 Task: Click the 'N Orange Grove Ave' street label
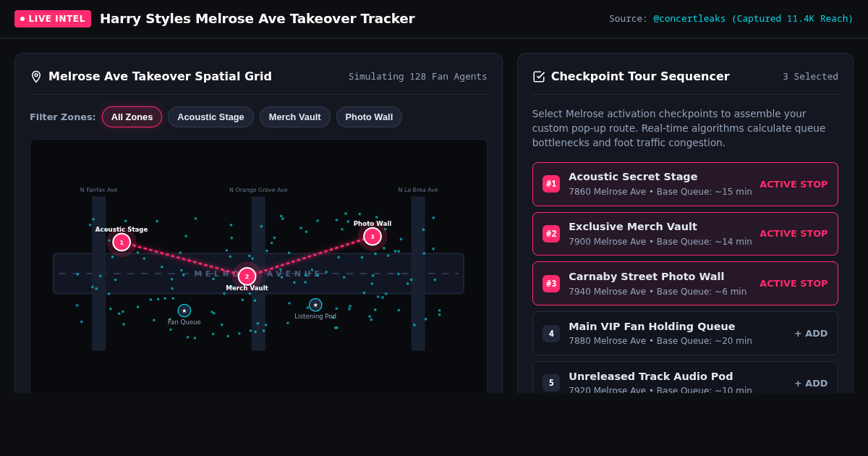pos(258,190)
